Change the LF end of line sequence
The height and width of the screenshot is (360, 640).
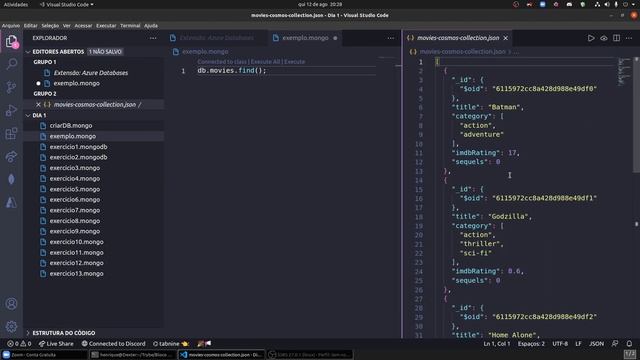pyautogui.click(x=578, y=344)
